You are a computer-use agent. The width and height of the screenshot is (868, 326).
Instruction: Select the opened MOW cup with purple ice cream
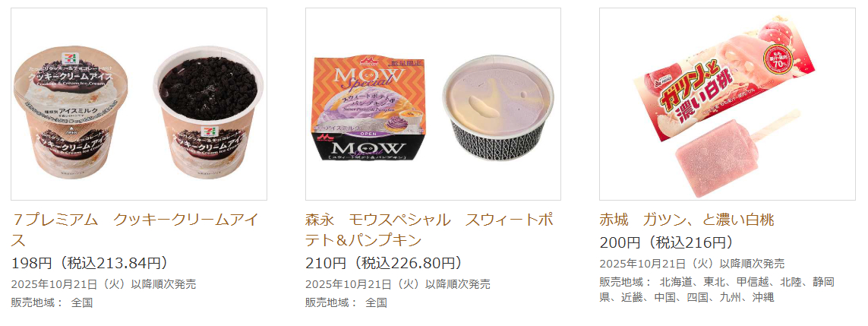[x=497, y=108]
